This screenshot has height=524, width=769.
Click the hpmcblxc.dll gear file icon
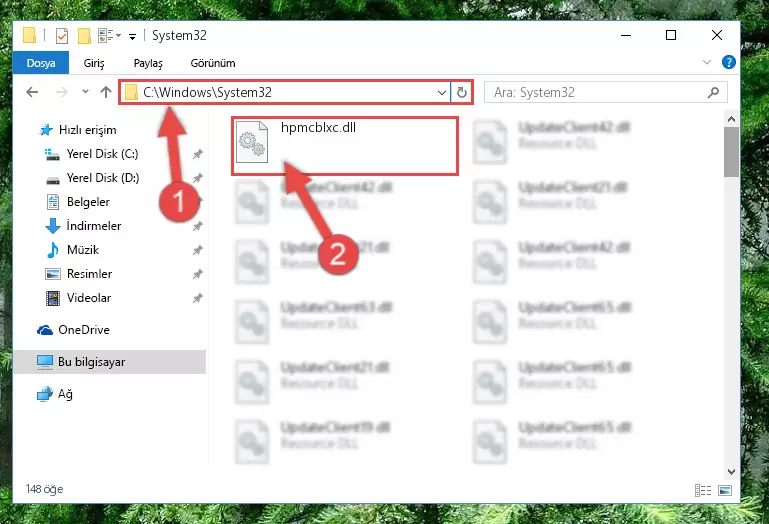(252, 142)
